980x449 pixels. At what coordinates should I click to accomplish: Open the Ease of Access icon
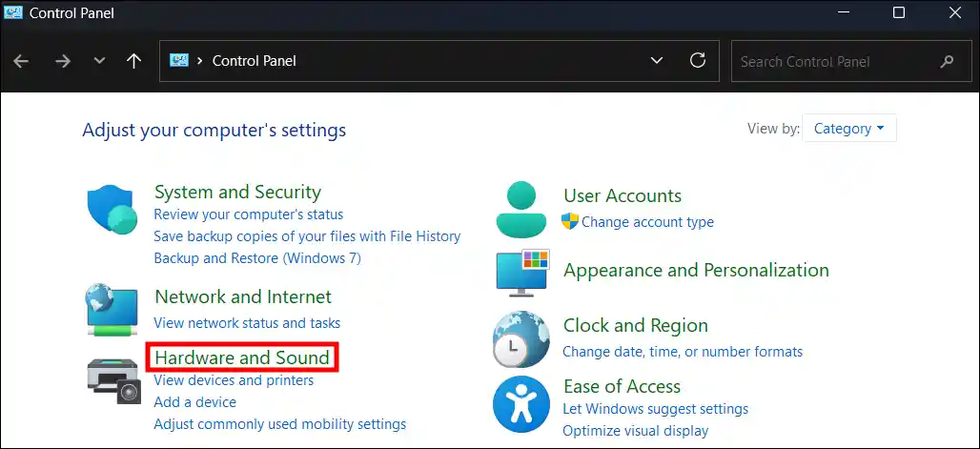coord(521,404)
